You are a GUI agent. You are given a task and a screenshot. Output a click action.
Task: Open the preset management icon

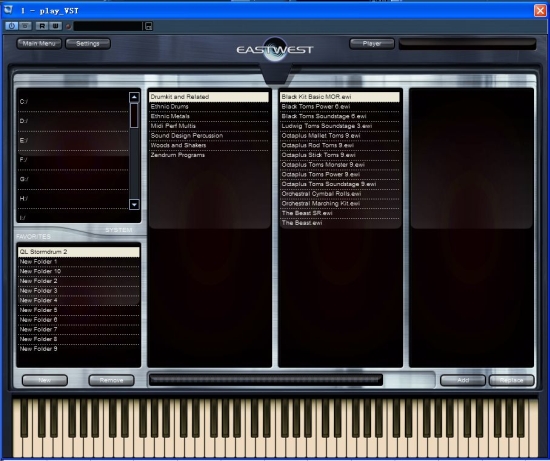(149, 26)
